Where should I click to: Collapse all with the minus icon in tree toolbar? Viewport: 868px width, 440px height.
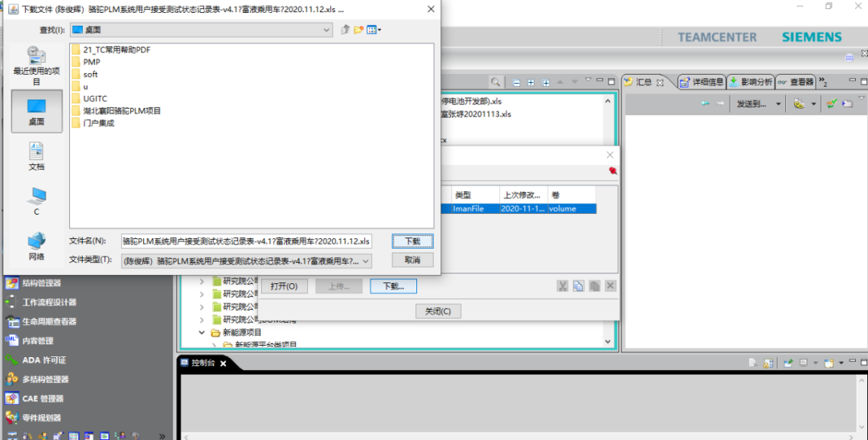click(x=517, y=83)
